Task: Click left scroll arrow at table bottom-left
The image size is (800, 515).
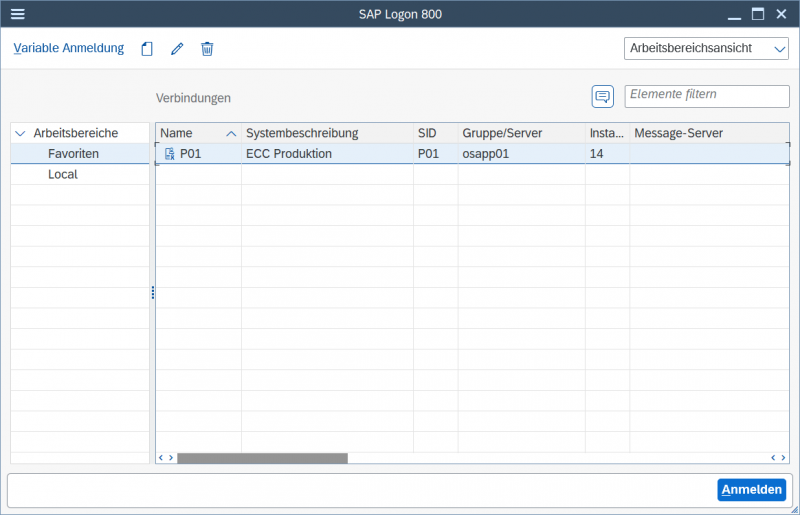Action: pos(161,458)
